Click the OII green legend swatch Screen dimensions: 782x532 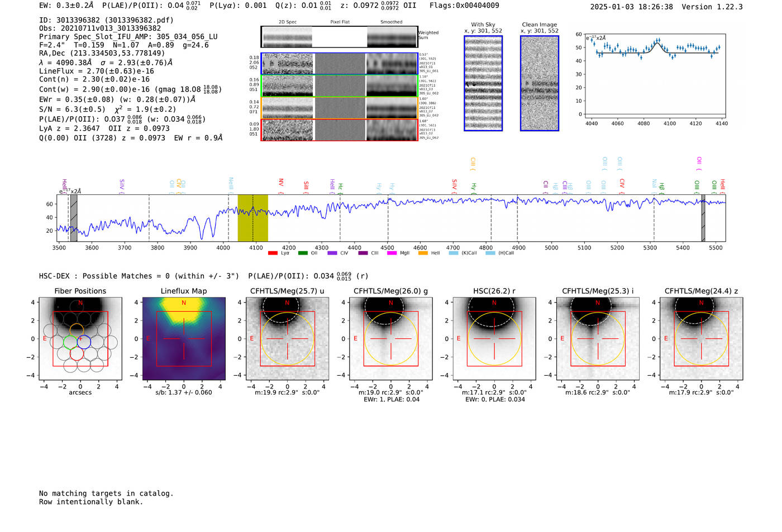[303, 253]
